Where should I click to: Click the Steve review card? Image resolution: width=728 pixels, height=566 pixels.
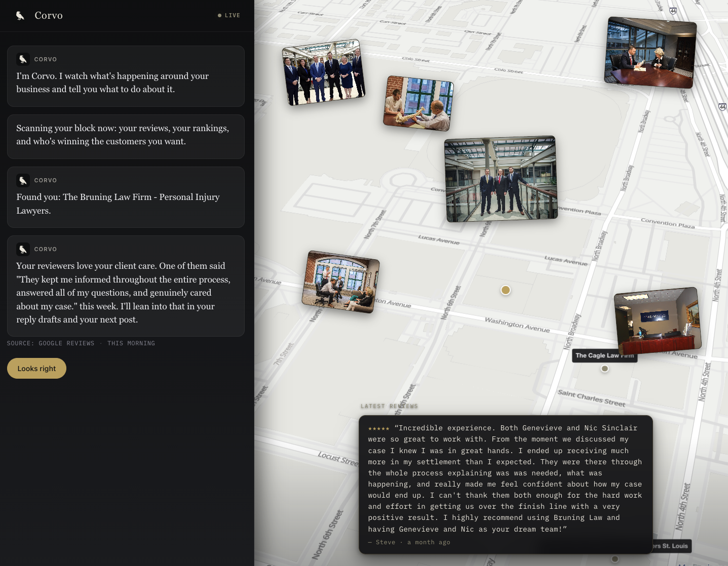click(506, 484)
